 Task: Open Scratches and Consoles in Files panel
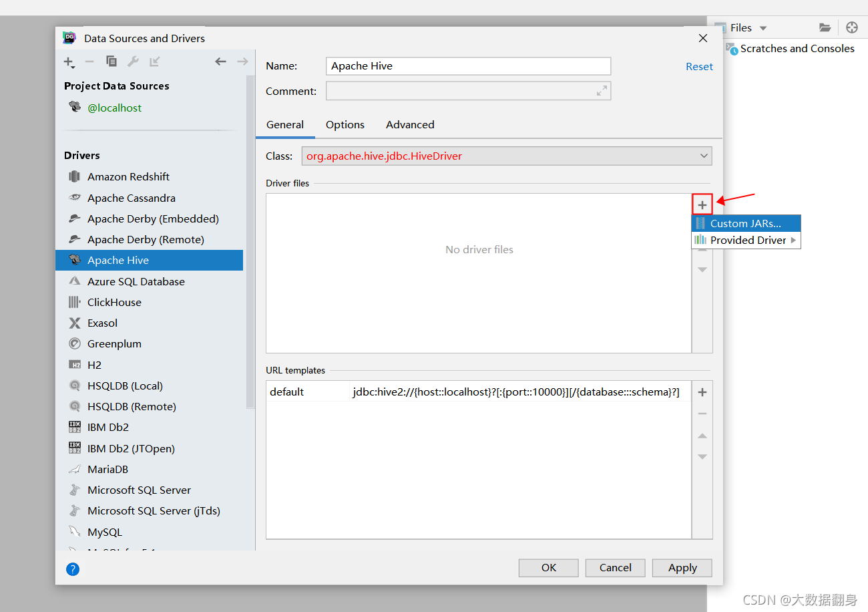pyautogui.click(x=797, y=49)
